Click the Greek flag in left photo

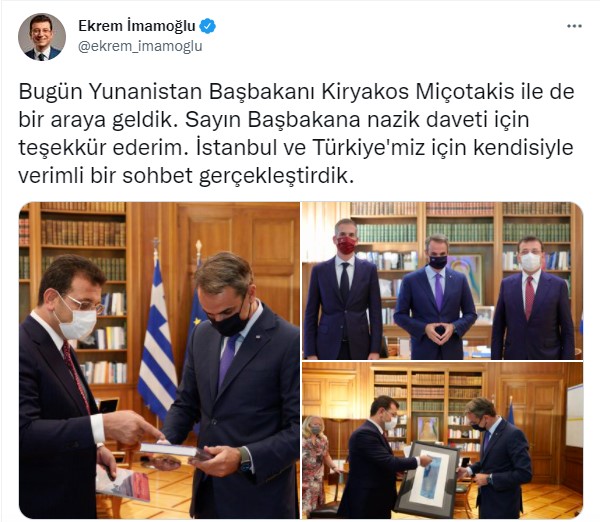[x=157, y=337]
